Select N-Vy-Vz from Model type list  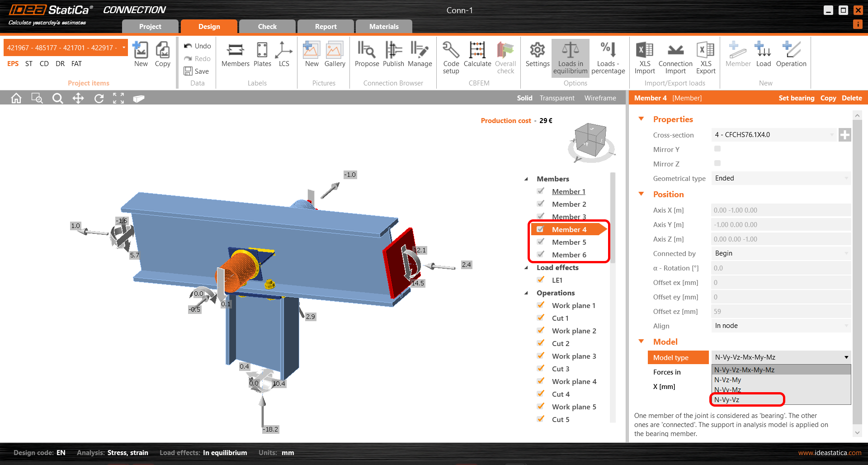(x=727, y=400)
